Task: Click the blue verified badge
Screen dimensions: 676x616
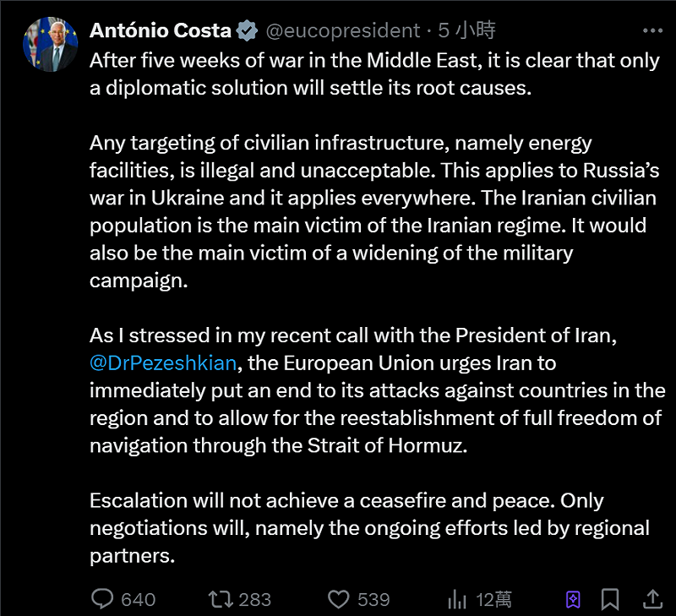Action: point(247,31)
